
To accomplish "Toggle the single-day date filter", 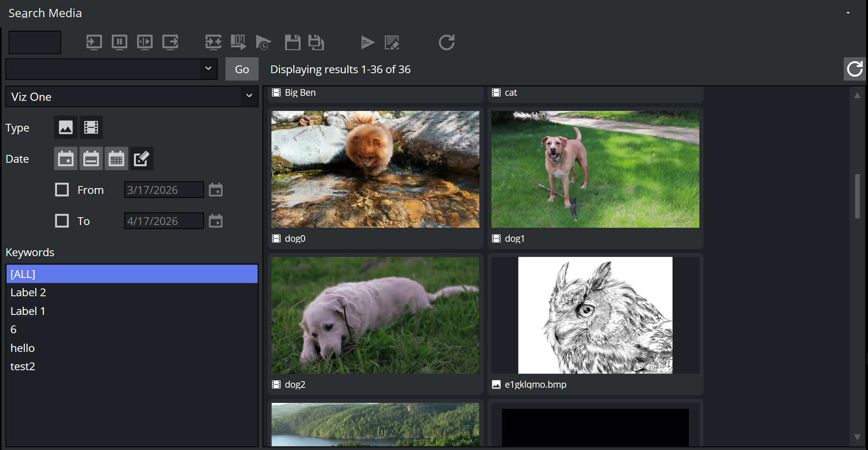I will (66, 158).
